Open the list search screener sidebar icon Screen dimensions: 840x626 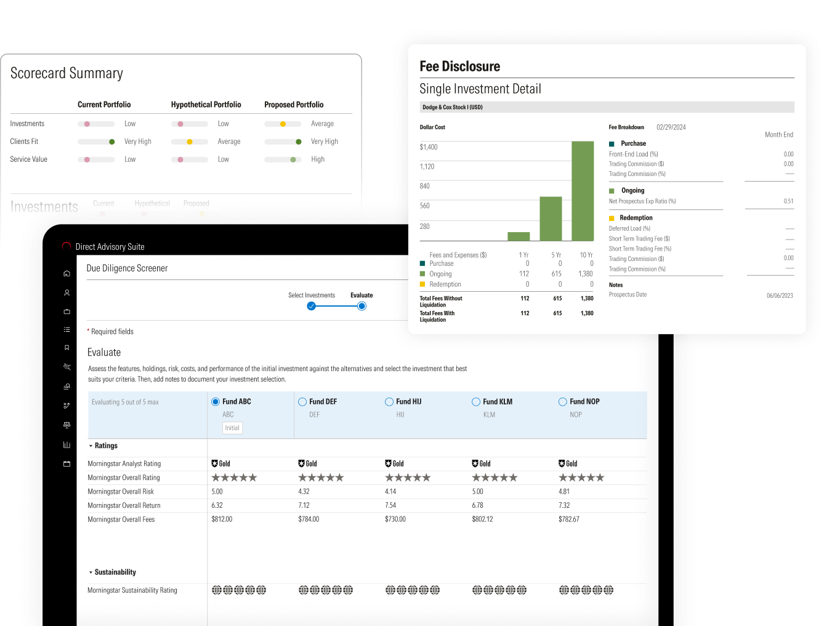coord(67,387)
